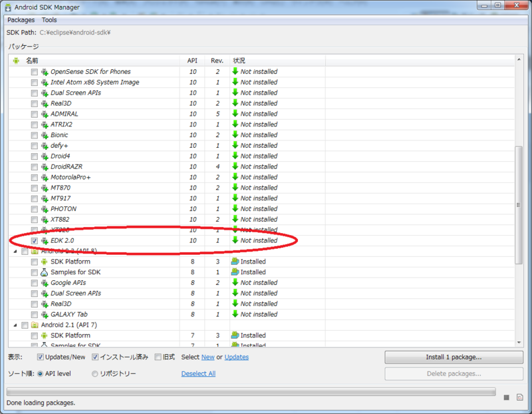Click the ADMIRAL add-on package icon
This screenshot has width=532, height=414.
(x=45, y=114)
